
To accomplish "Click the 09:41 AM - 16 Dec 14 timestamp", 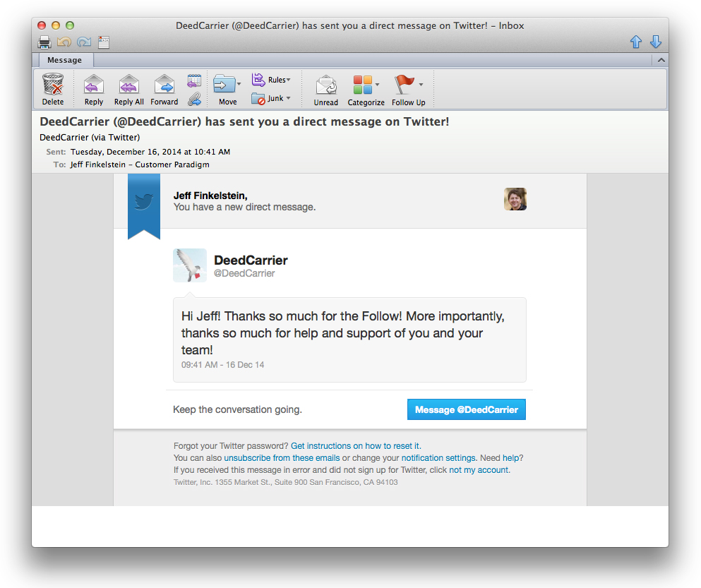I will (222, 365).
